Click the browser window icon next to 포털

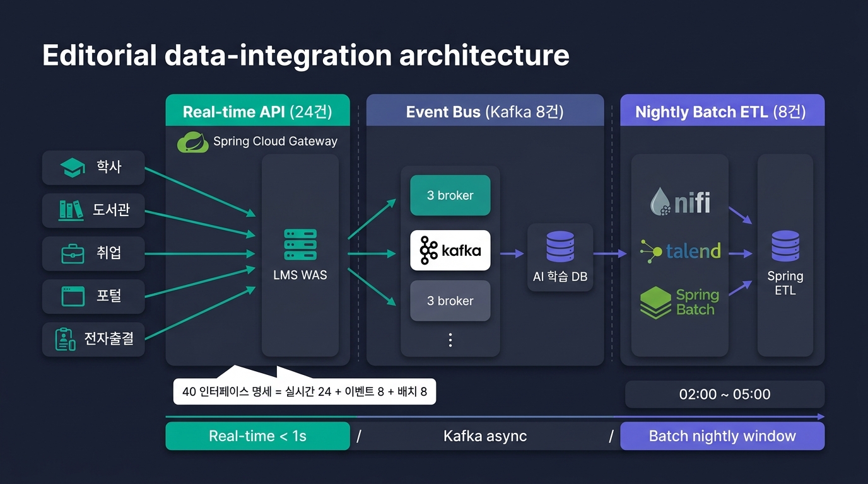pyautogui.click(x=73, y=296)
